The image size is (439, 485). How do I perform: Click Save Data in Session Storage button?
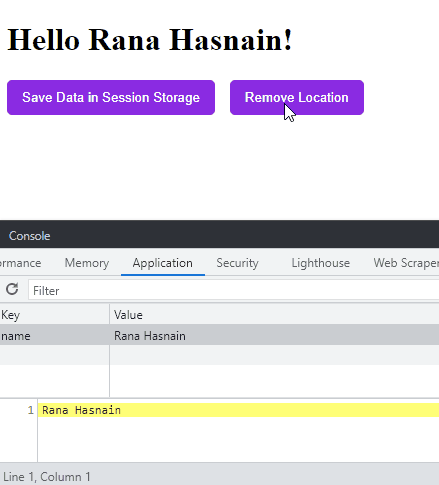coord(111,98)
